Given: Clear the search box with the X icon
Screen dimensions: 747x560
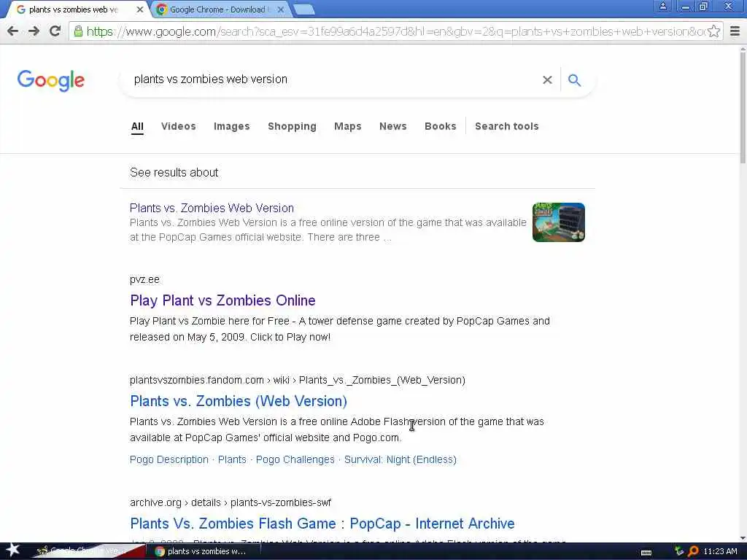Looking at the screenshot, I should tap(547, 80).
